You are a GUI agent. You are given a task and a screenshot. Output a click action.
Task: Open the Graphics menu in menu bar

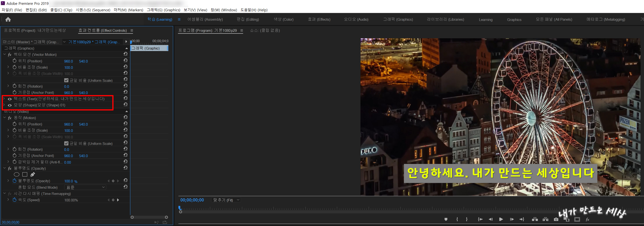pos(164,10)
